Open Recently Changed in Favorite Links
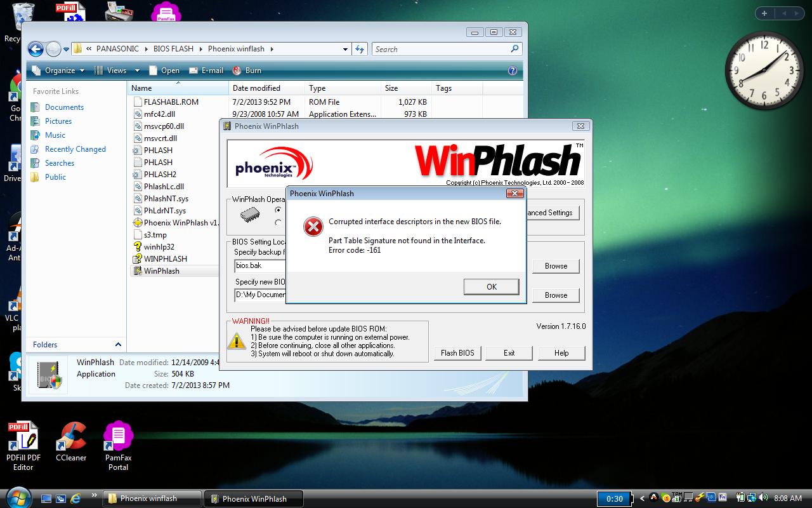Screen dimensions: 812x508 pyautogui.click(x=75, y=149)
